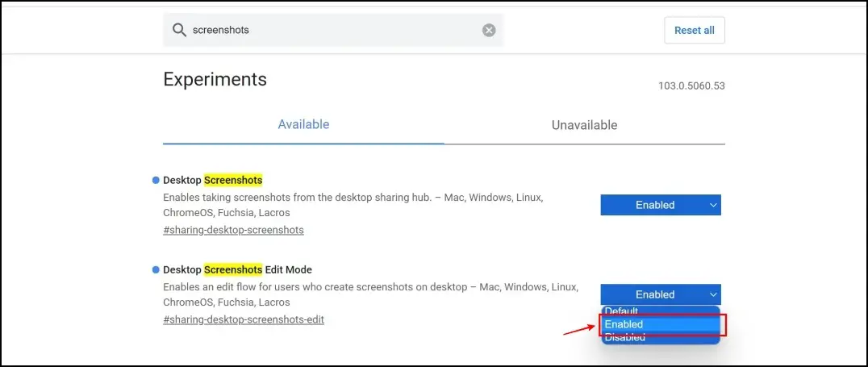This screenshot has height=367, width=868.
Task: Click the version number 103.0.5060.53
Action: click(x=691, y=85)
